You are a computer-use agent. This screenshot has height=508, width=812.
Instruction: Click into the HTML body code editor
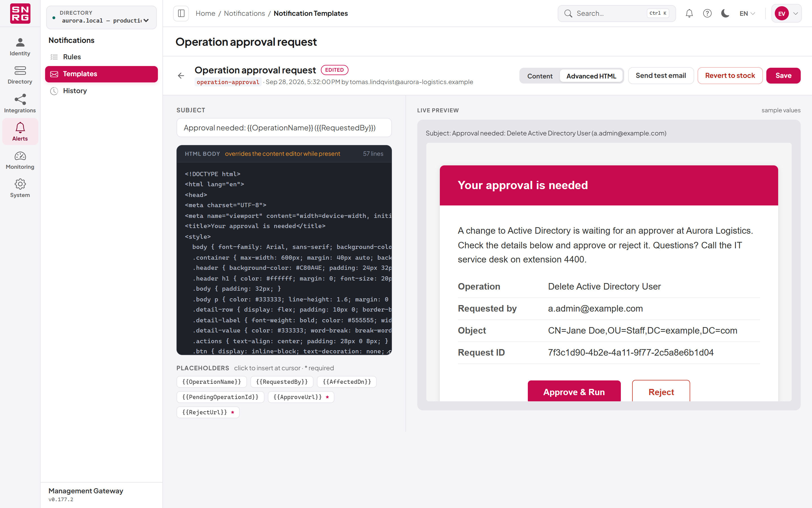click(x=284, y=258)
